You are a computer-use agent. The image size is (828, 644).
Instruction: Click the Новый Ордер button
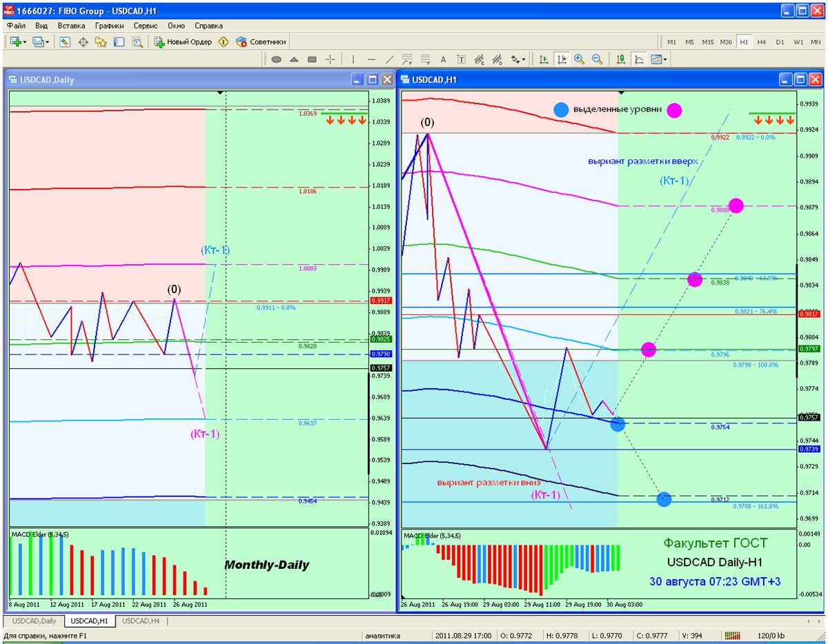[x=183, y=42]
